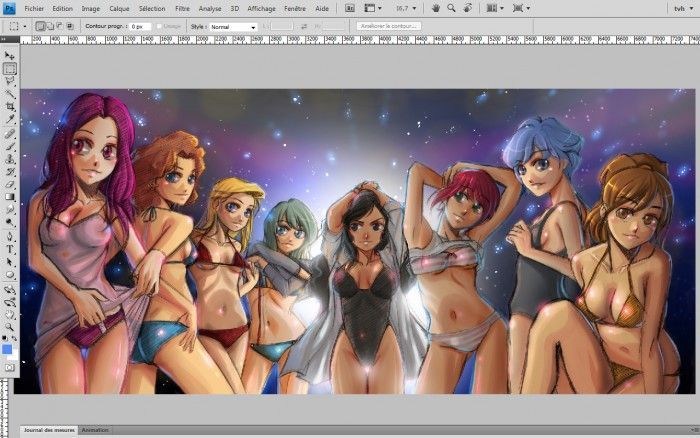Open the Affichage menu

point(261,8)
